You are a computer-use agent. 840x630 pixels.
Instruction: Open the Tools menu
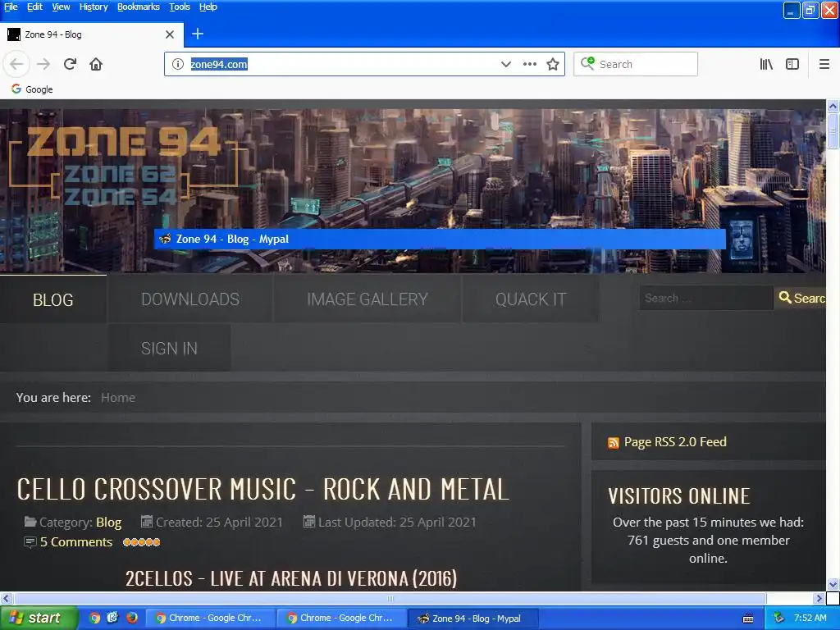[180, 7]
